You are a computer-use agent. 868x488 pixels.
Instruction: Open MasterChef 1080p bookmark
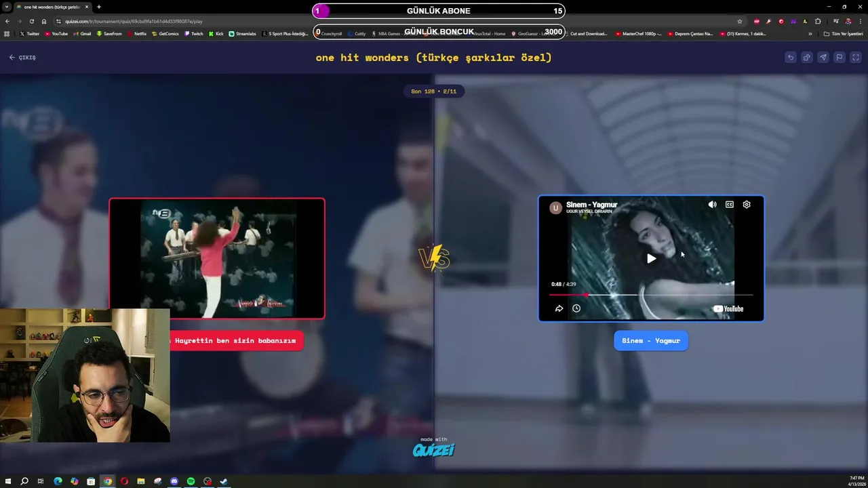pyautogui.click(x=639, y=34)
